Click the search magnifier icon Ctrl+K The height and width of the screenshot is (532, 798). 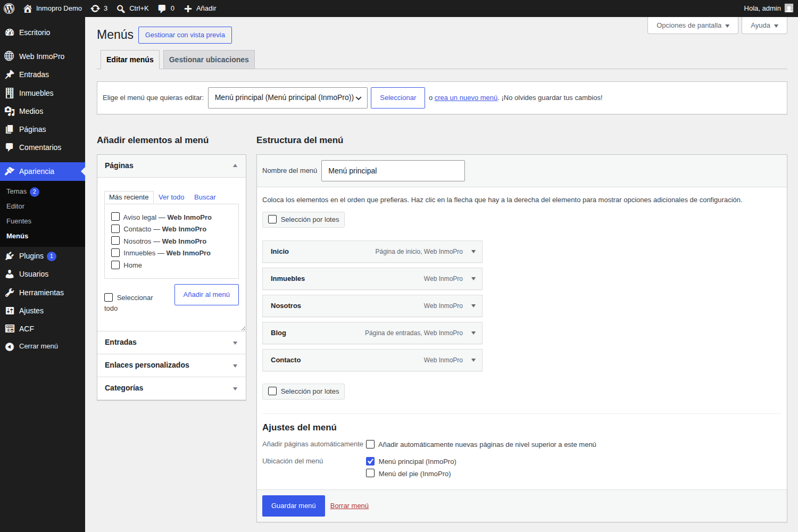coord(121,9)
